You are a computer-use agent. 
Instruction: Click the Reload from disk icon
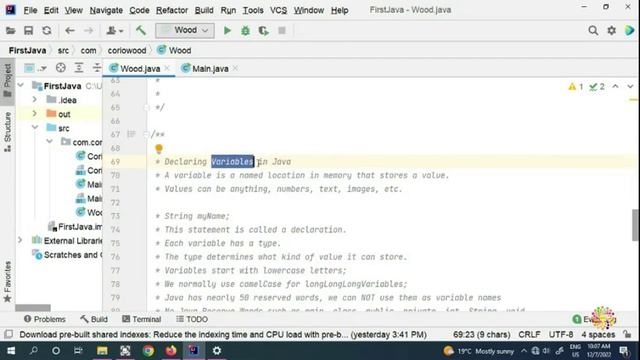[47, 31]
